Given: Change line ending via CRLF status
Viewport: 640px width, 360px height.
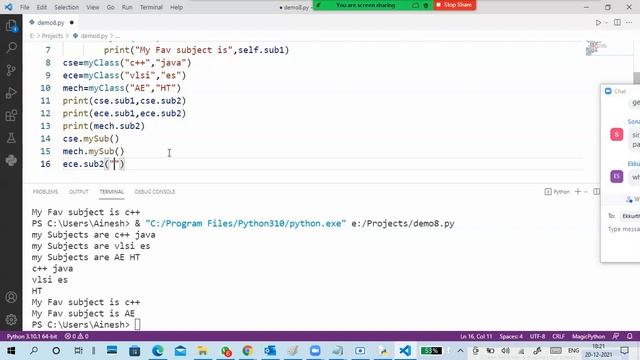Looking at the screenshot, I should point(558,336).
